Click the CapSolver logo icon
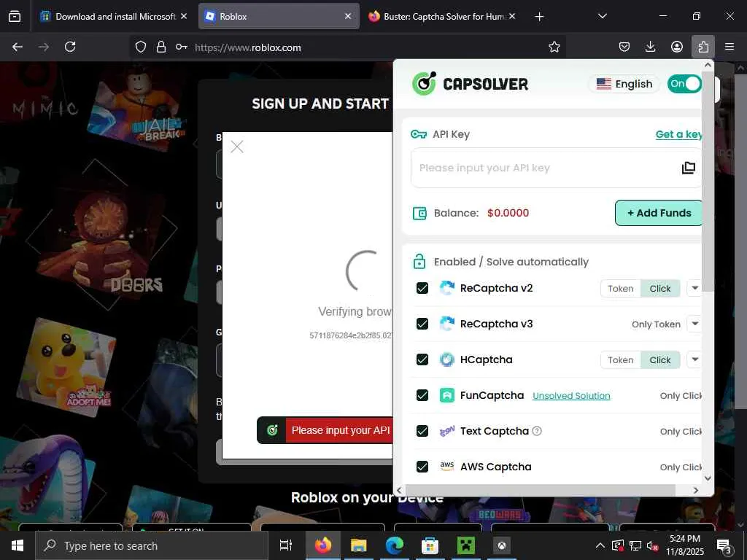Screen dimensions: 747x560 point(424,83)
